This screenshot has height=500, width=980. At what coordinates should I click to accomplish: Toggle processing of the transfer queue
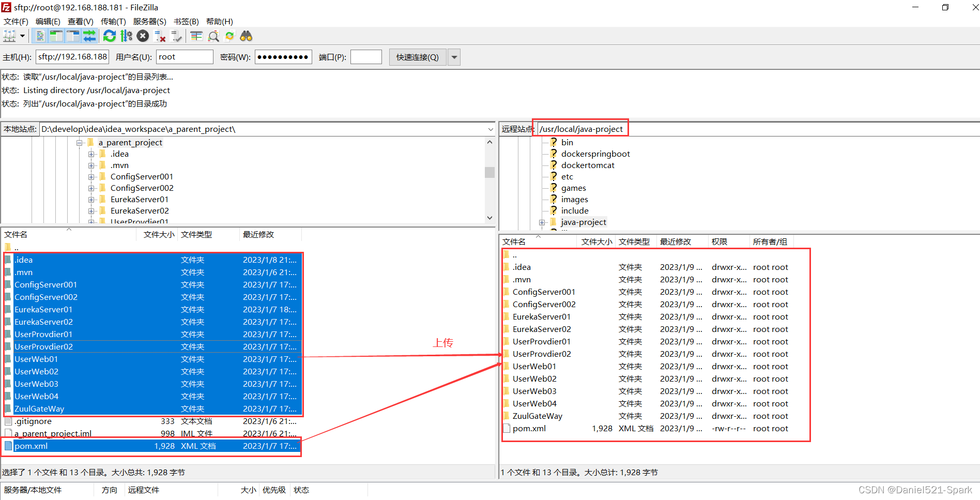[126, 36]
